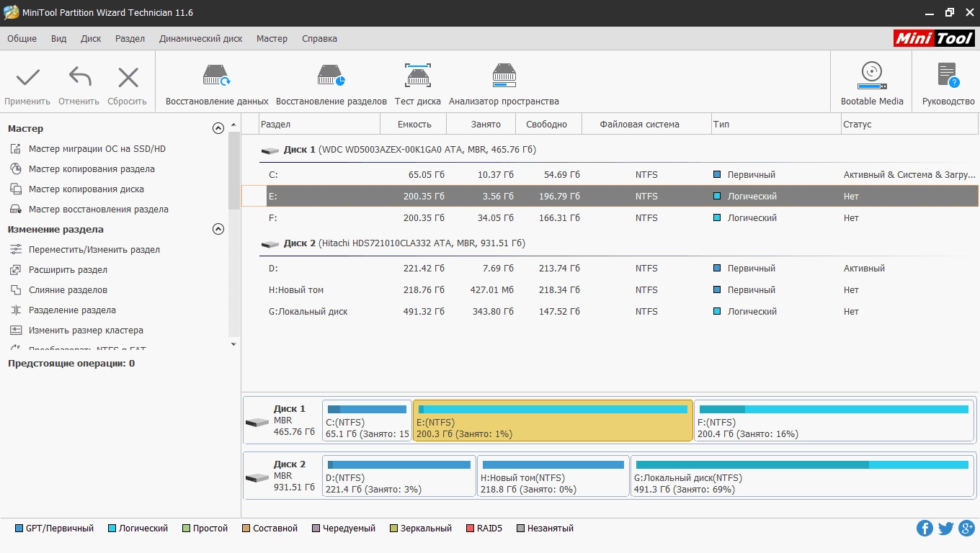Screen dimensions: 980x553
Task: Click Диск 2 drive icon in disk map
Action: pyautogui.click(x=257, y=477)
